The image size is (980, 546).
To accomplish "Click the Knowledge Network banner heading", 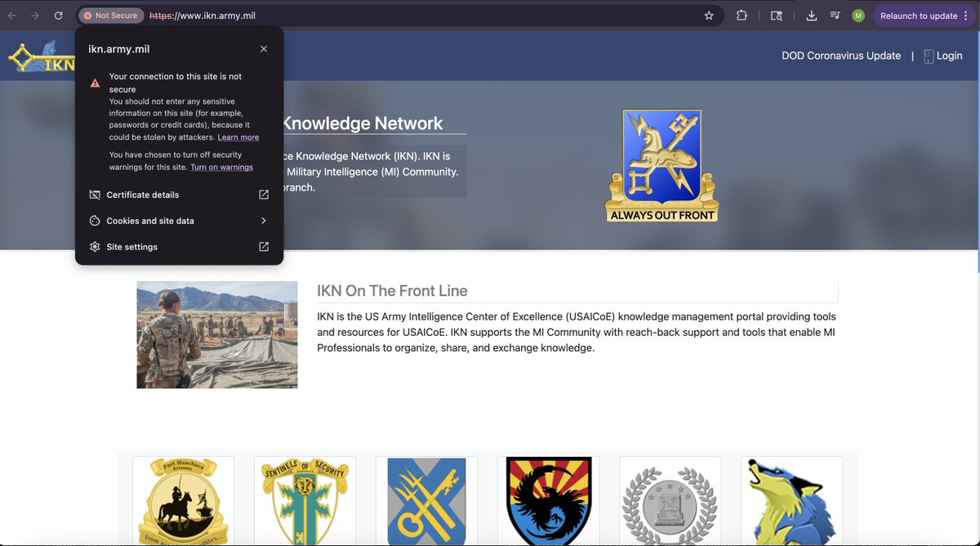I will (363, 123).
